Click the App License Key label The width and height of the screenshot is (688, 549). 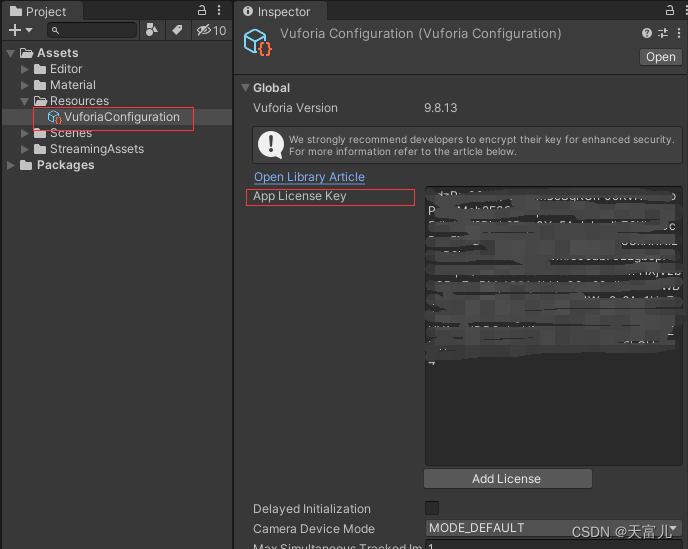(x=300, y=196)
